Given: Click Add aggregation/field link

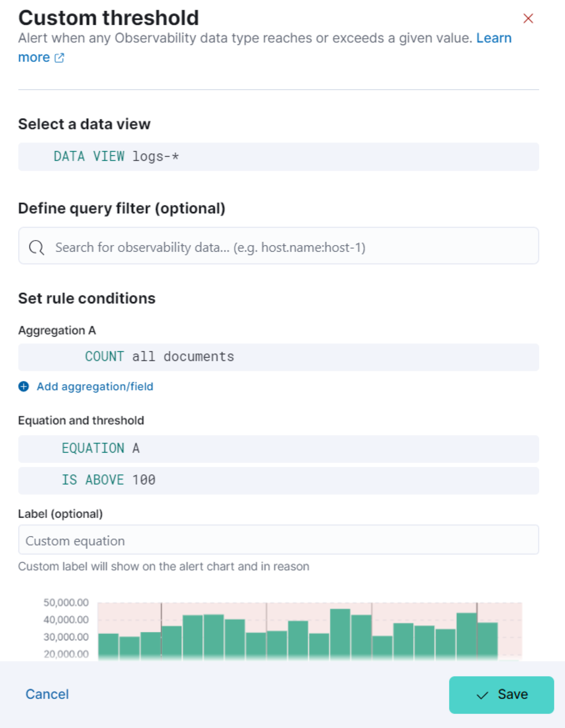Looking at the screenshot, I should pos(95,387).
